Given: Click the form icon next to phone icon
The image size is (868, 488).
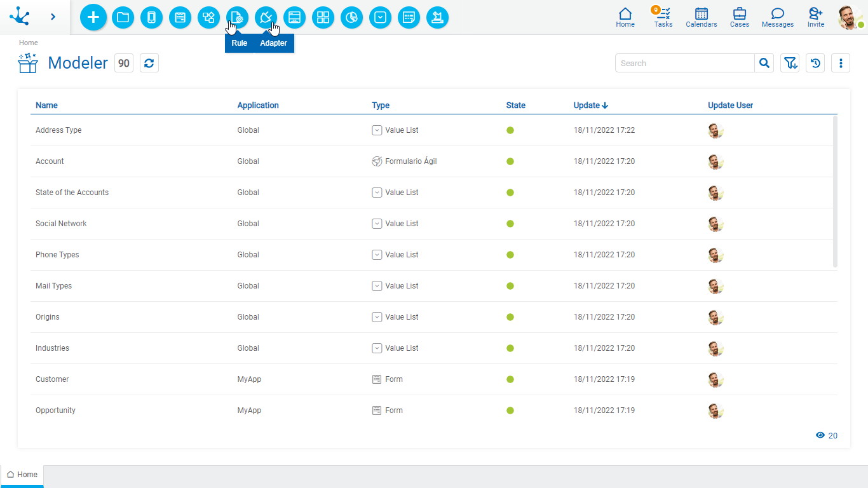Looking at the screenshot, I should point(180,17).
